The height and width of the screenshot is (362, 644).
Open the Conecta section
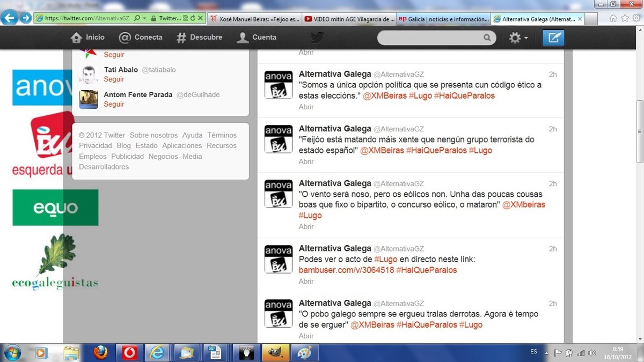(x=141, y=38)
